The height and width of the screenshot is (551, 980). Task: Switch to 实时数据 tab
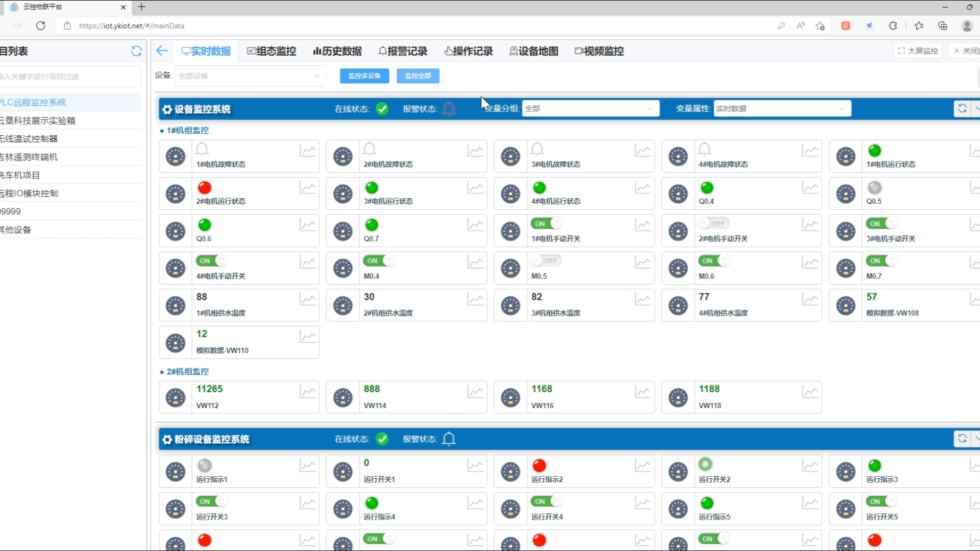coord(206,51)
